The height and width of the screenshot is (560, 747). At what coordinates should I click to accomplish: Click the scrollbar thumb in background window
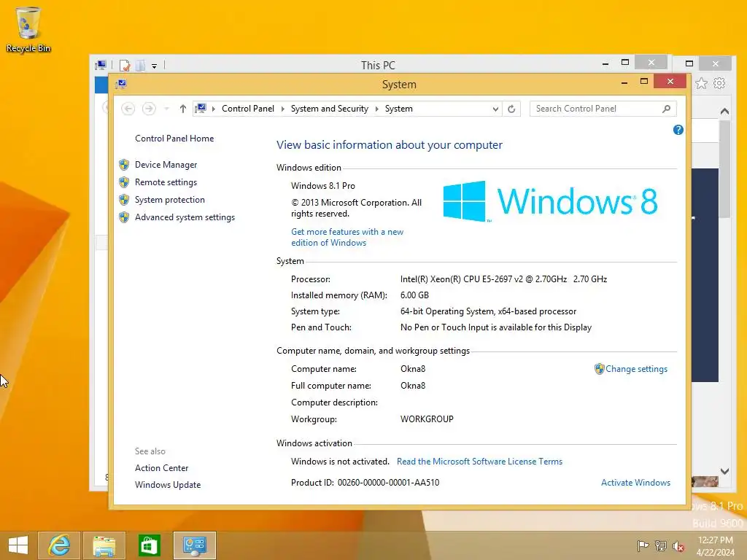point(724,169)
